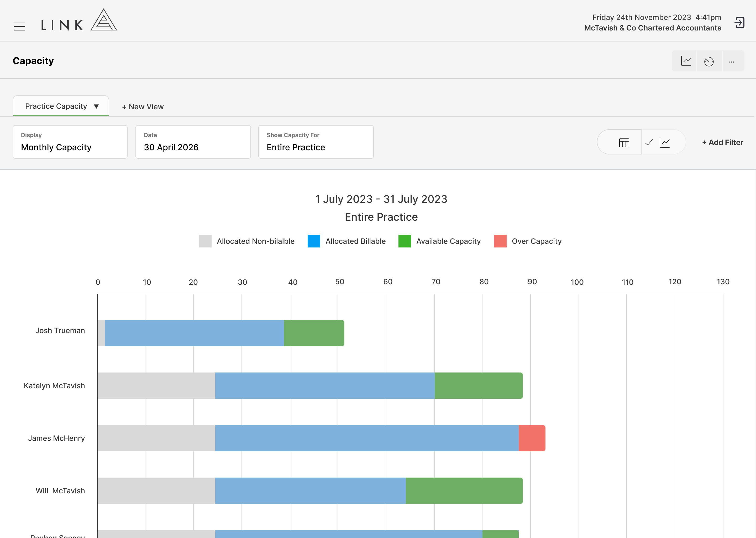Screen dimensions: 756x538
Task: Click McTavish & Co Chartered Accountants name
Action: [x=652, y=28]
